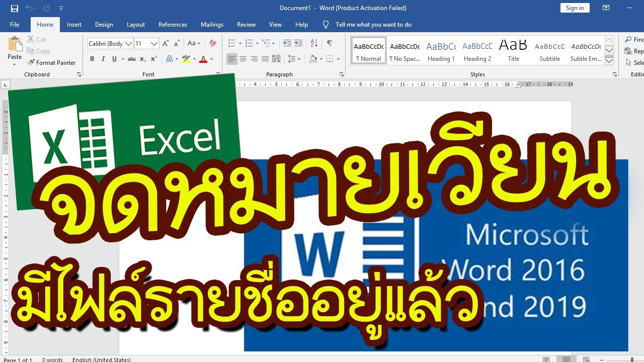Apply yellow text highlight color
Image resolution: width=644 pixels, height=362 pixels.
point(186,59)
